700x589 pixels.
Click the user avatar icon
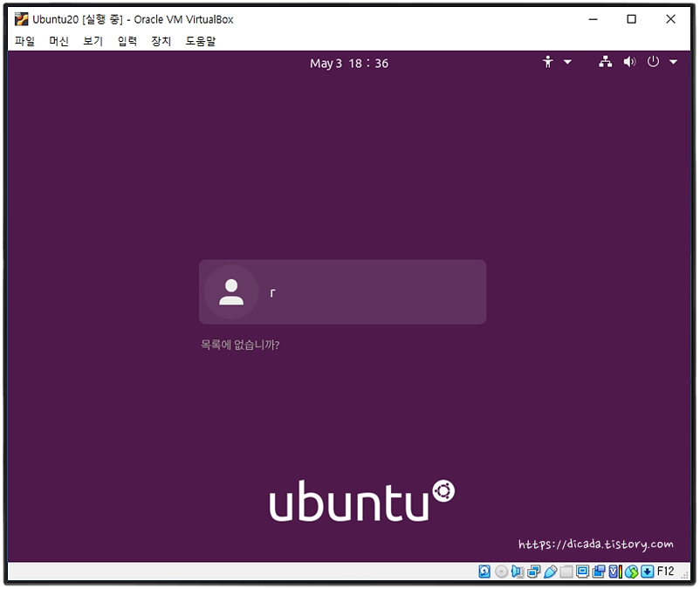click(231, 291)
